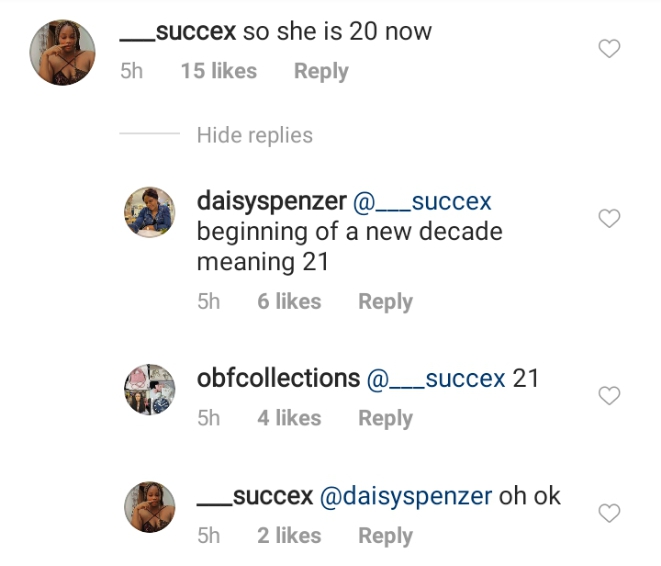Reply to the "so she is 20 now" comment

tap(321, 71)
